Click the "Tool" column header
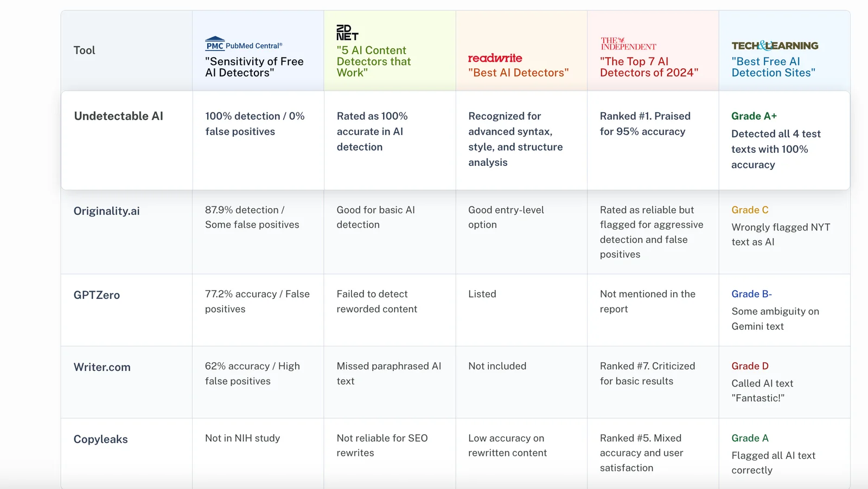 [84, 50]
